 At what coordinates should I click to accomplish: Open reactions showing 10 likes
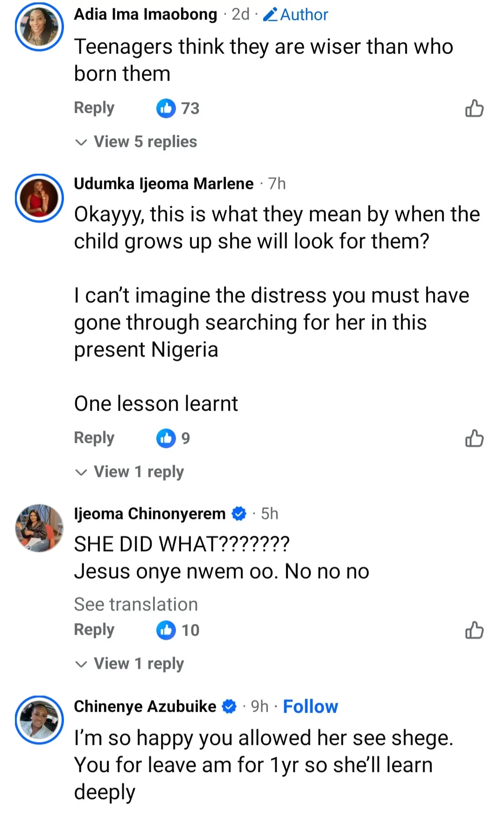(x=178, y=630)
